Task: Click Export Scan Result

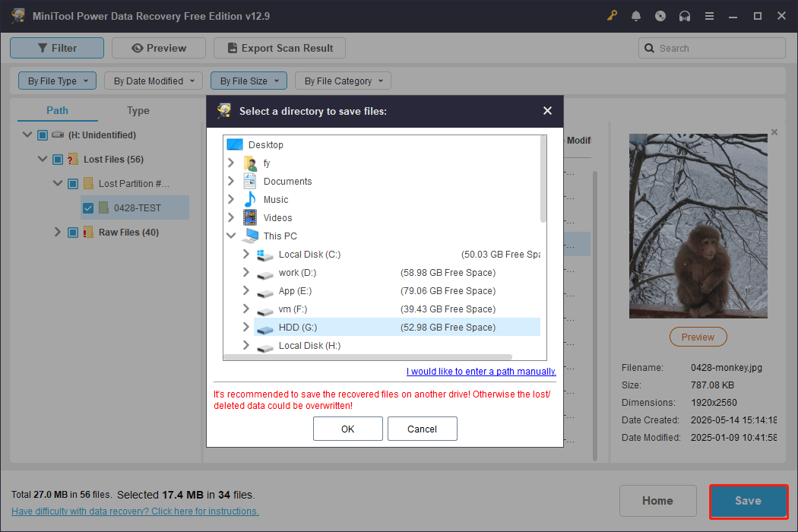Action: [280, 48]
